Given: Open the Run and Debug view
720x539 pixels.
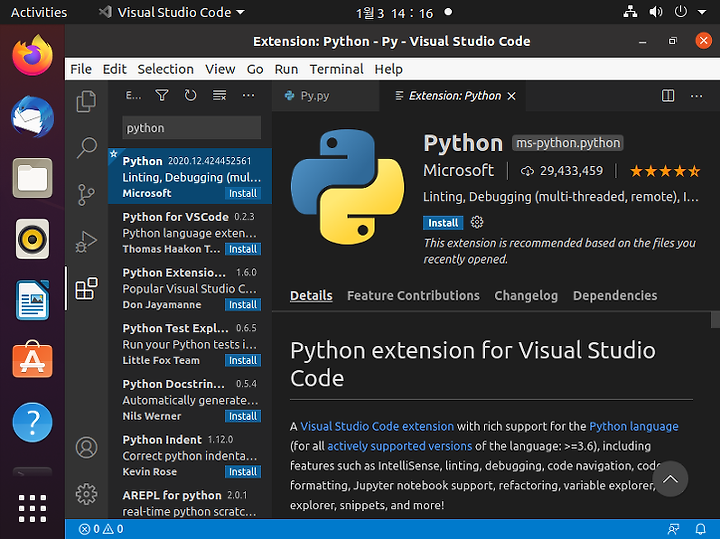Looking at the screenshot, I should 86,241.
